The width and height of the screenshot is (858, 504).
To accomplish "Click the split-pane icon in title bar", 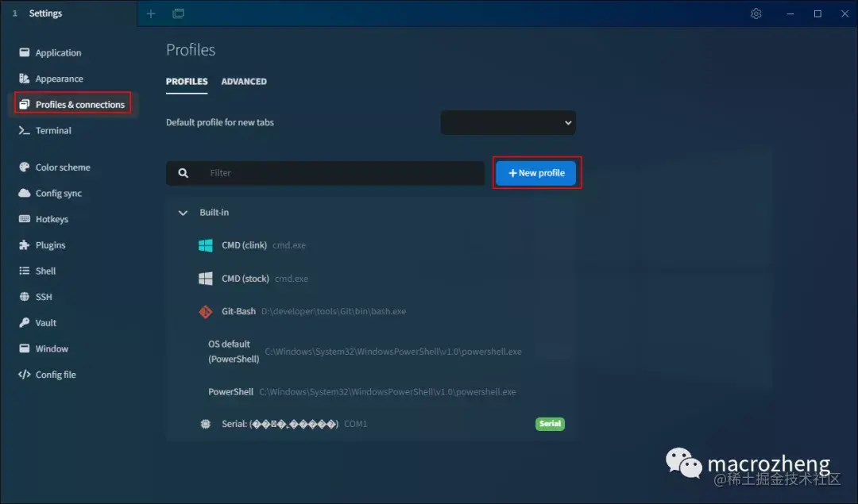I will (x=178, y=13).
